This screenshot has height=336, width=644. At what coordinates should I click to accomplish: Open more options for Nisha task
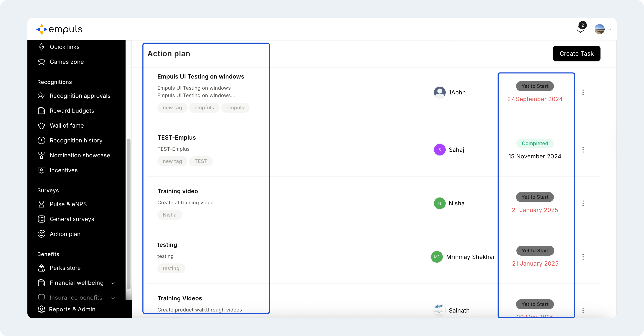tap(583, 203)
